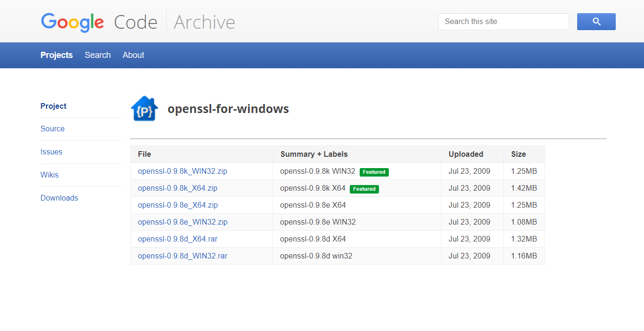
Task: Open the Source sidebar link
Action: click(x=52, y=129)
